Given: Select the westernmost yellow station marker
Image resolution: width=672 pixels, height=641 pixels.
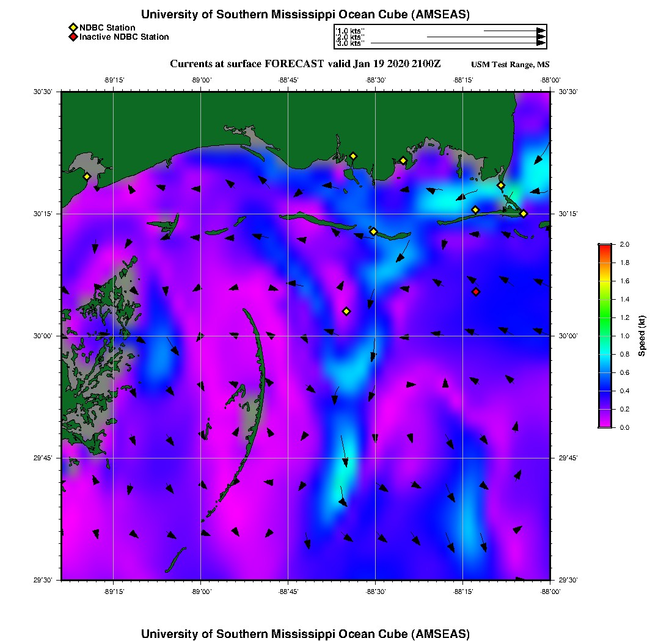Looking at the screenshot, I should click(x=87, y=176).
